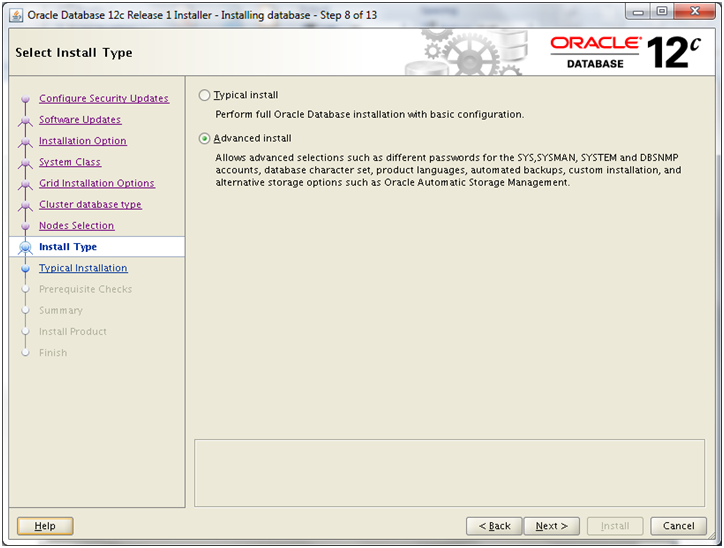Click the System Class step marker
724x548 pixels.
click(25, 163)
